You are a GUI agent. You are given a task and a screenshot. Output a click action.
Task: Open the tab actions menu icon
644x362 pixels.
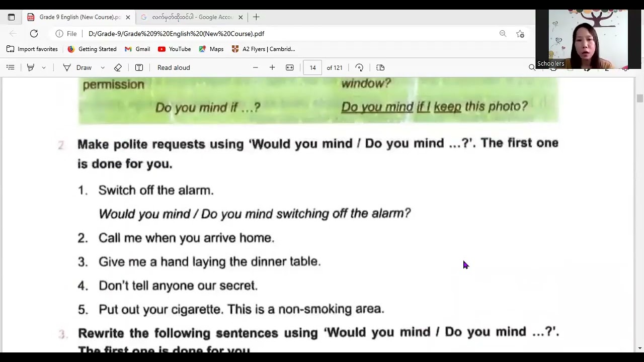pyautogui.click(x=11, y=17)
